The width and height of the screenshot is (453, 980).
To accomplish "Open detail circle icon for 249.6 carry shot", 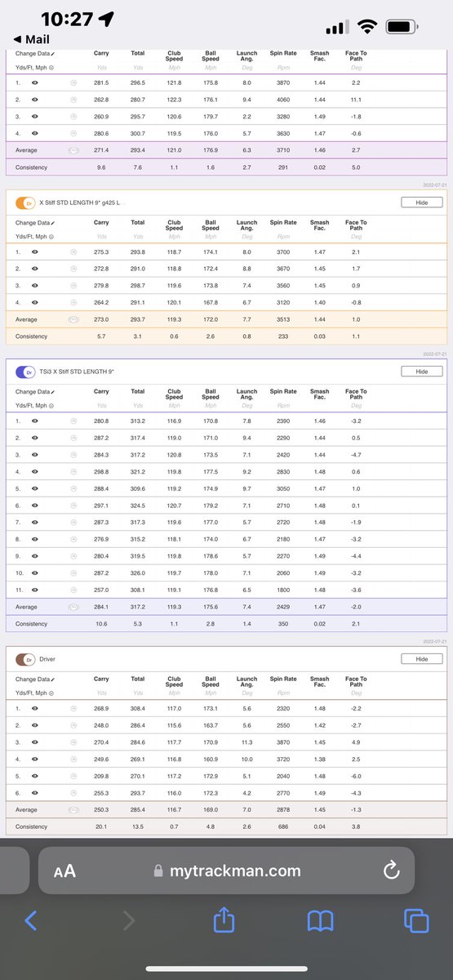I will coord(74,759).
